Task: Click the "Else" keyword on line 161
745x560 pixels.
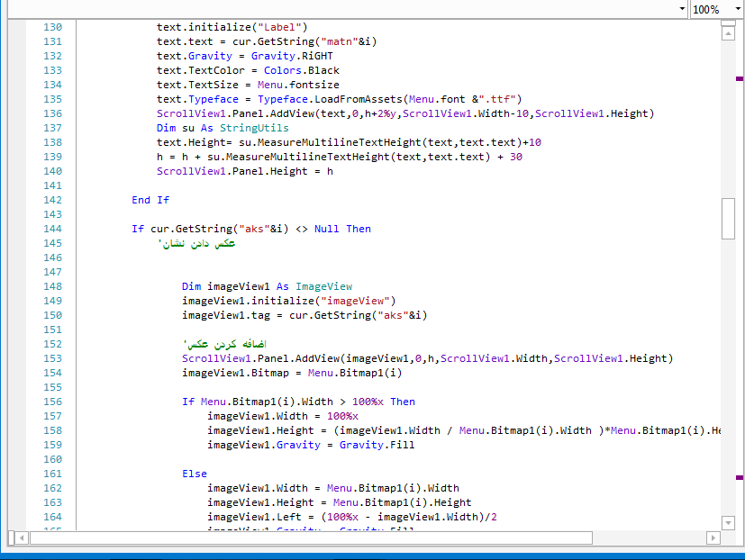Action: click(x=194, y=474)
